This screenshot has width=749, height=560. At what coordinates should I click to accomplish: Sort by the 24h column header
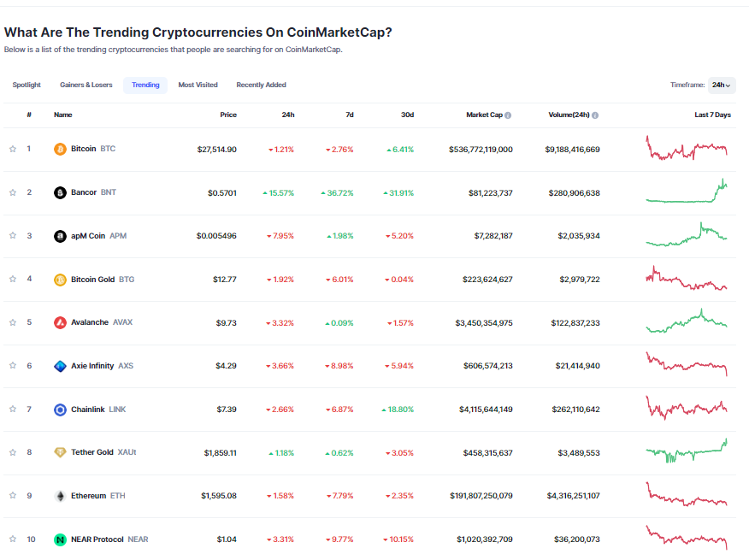click(x=288, y=115)
